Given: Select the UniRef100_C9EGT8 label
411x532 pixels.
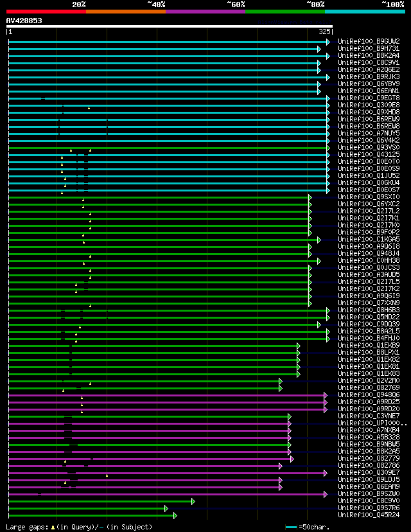Looking at the screenshot, I should (369, 98).
